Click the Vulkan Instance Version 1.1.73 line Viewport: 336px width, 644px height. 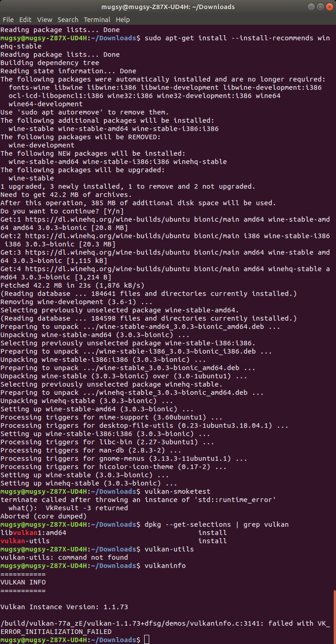(x=64, y=607)
